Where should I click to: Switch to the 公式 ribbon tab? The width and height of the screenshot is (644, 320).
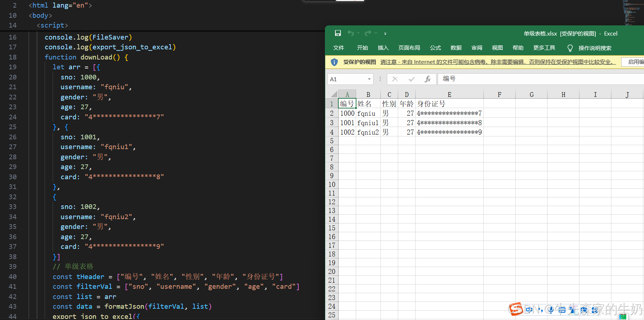point(435,48)
